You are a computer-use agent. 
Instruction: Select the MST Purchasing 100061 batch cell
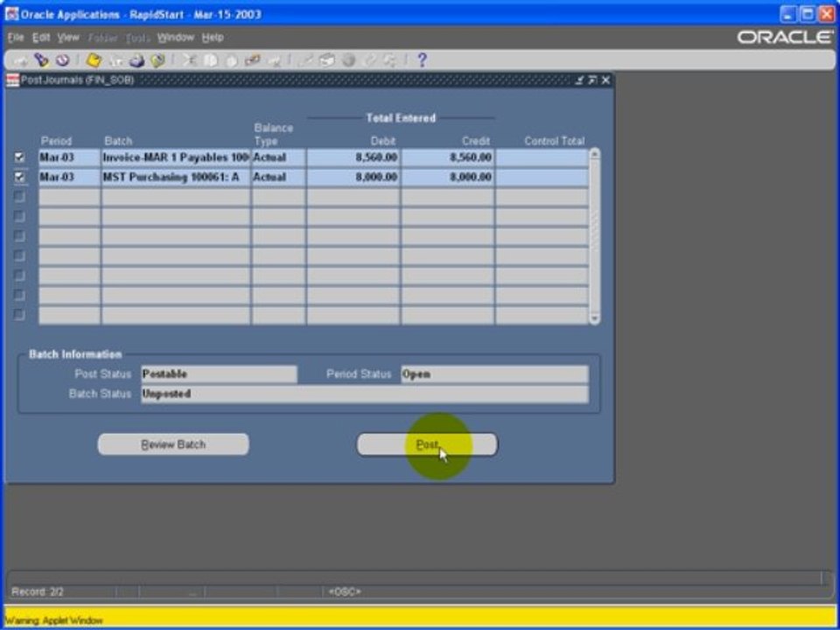pyautogui.click(x=176, y=177)
